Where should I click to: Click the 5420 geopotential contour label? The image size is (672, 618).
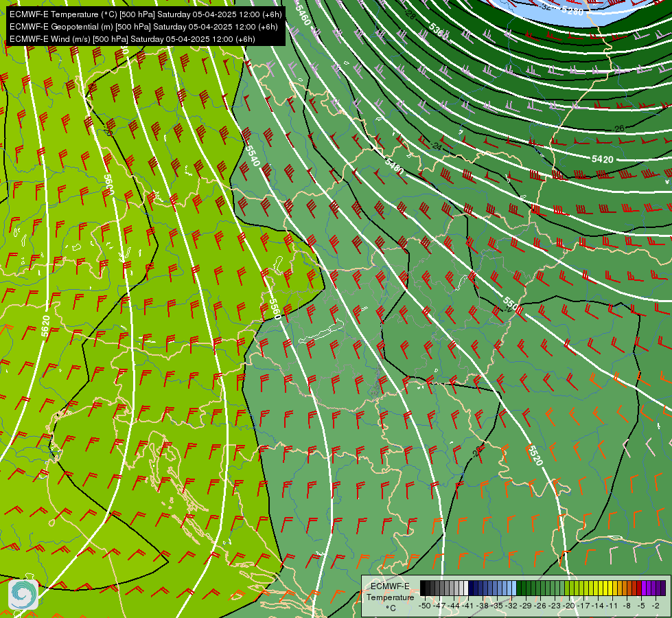click(602, 159)
